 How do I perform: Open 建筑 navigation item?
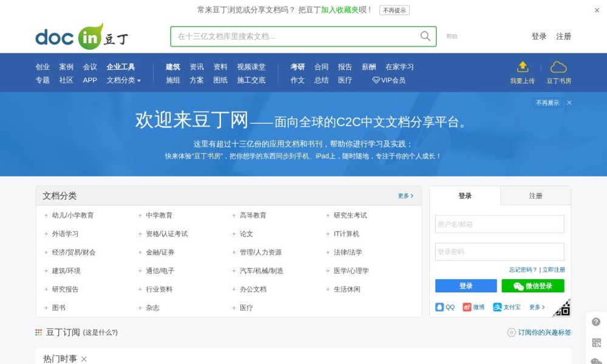click(172, 67)
